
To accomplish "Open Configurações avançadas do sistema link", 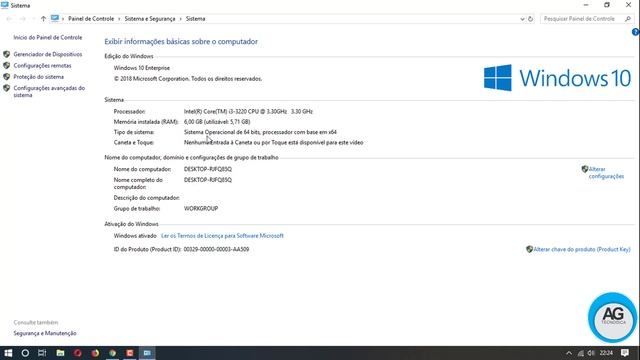I will pos(49,91).
